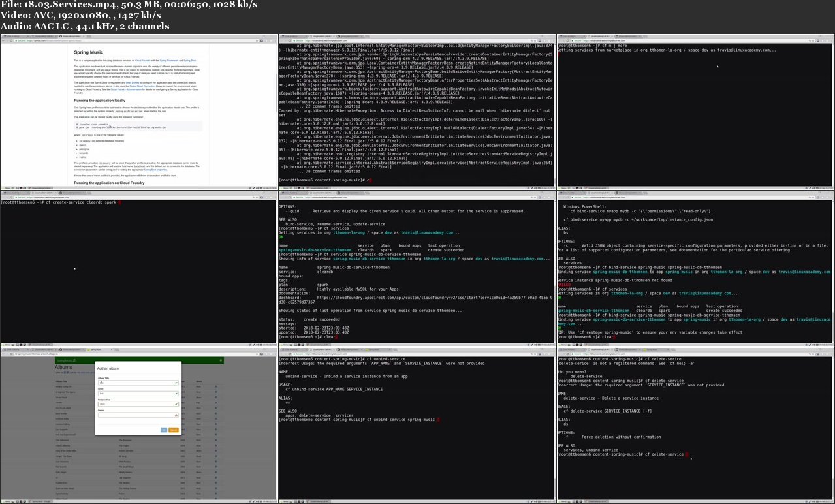This screenshot has width=835, height=504.
Task: Click the README page's vertical scrollbar
Action: [x=276, y=114]
